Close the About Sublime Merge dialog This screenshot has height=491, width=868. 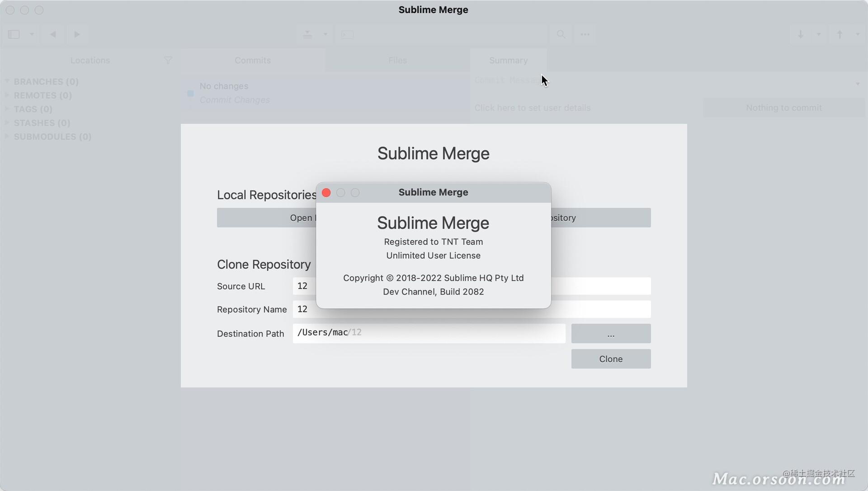coord(326,193)
